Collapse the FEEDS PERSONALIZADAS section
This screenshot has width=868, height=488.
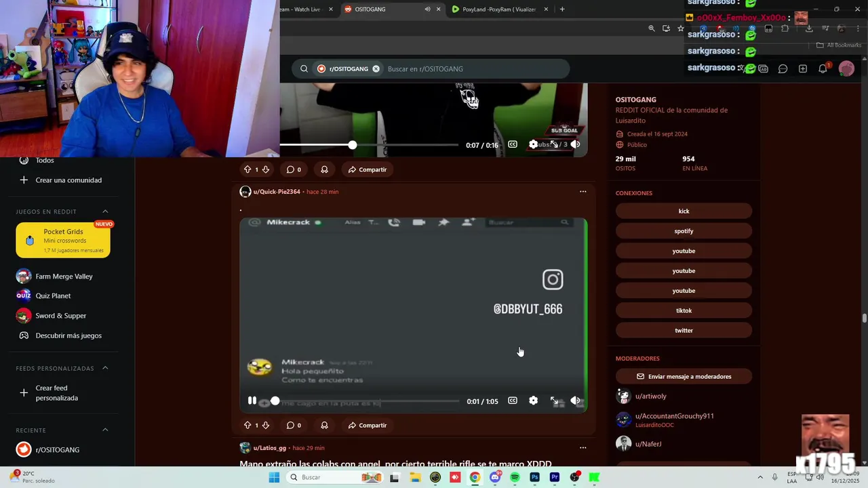(105, 368)
